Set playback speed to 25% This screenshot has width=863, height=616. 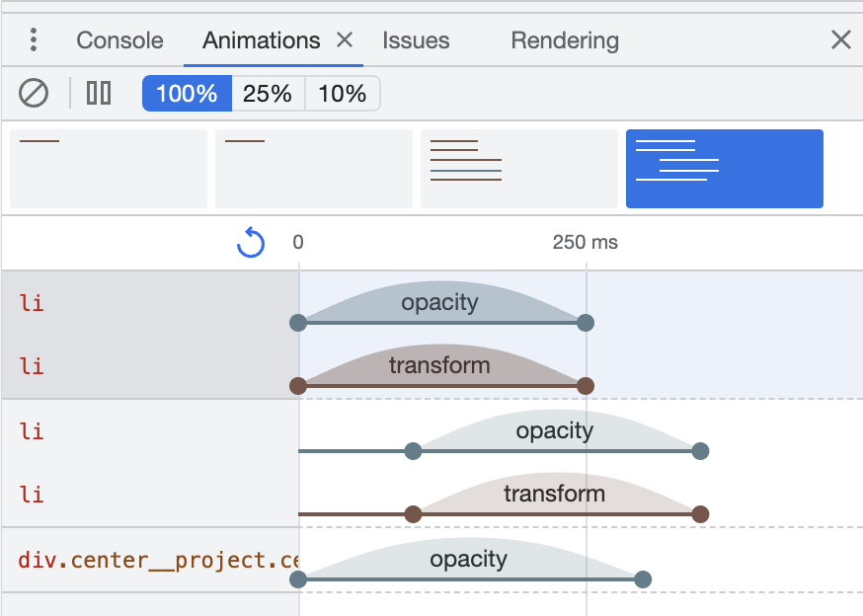268,93
